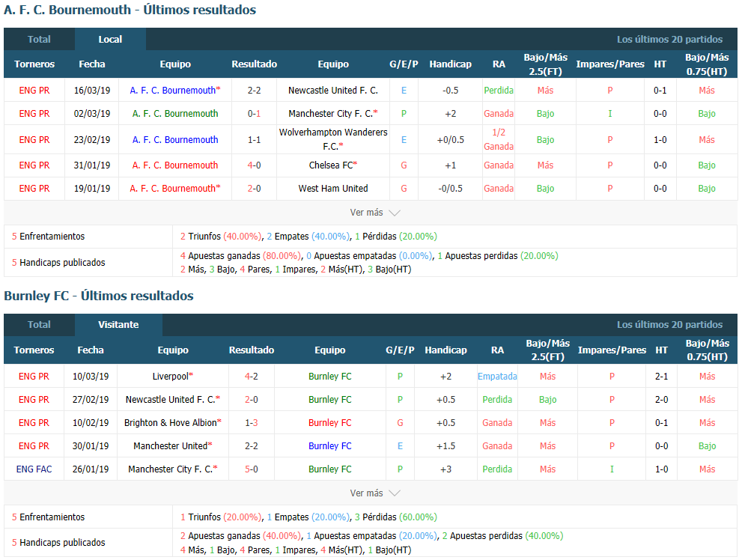Open A. F. C. Bournemouth link in 16/03/19 row
This screenshot has width=742, height=560.
[x=175, y=91]
